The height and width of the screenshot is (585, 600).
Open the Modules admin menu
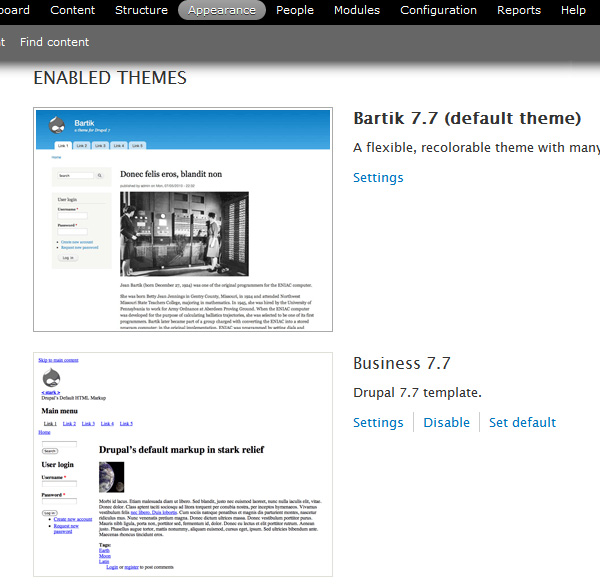coord(357,10)
